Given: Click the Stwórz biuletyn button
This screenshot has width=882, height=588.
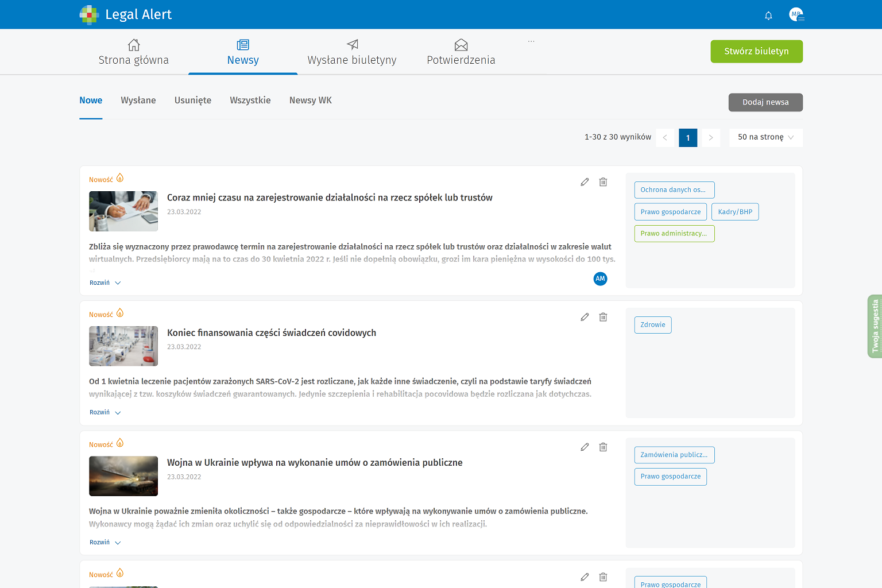Looking at the screenshot, I should coord(756,52).
